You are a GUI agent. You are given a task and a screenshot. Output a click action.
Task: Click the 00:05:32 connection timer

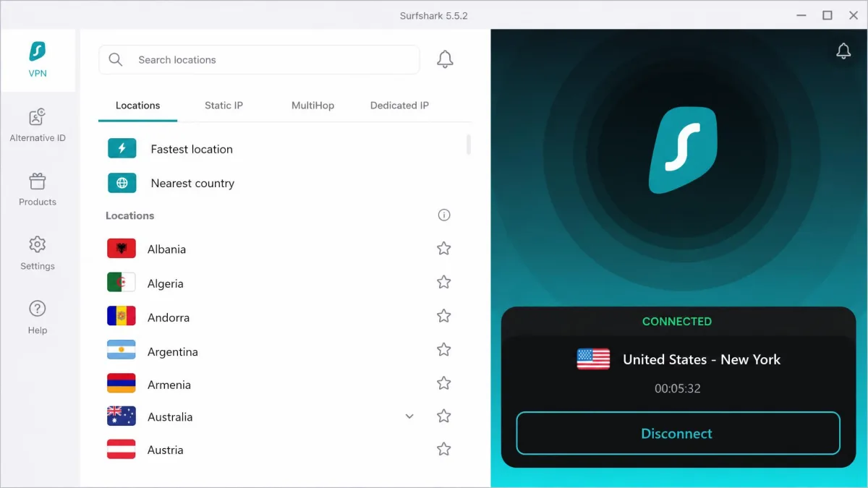(x=678, y=388)
